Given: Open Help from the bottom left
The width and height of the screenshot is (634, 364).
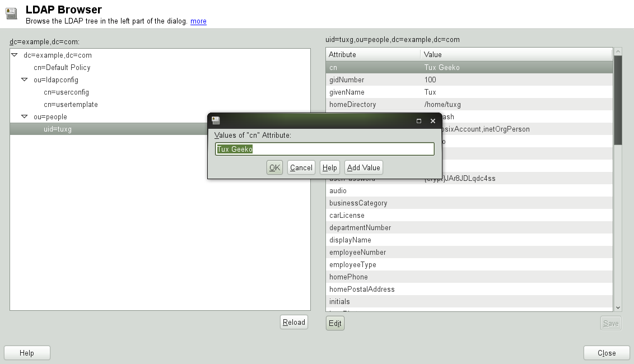Looking at the screenshot, I should tap(27, 353).
